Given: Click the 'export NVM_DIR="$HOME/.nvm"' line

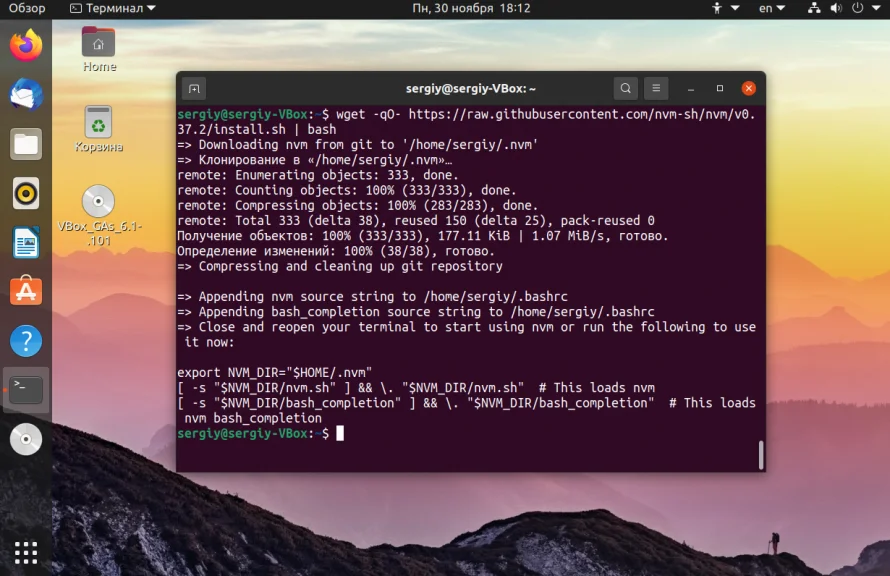Looking at the screenshot, I should [274, 373].
